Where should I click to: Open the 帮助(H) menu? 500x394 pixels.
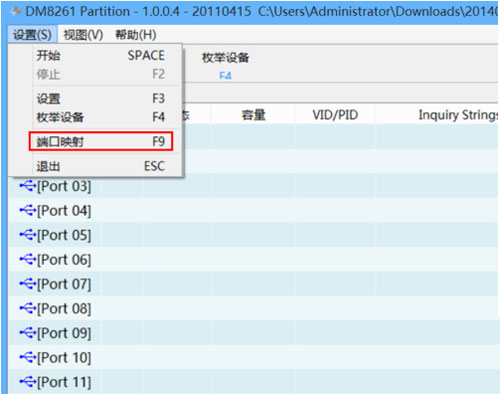136,35
